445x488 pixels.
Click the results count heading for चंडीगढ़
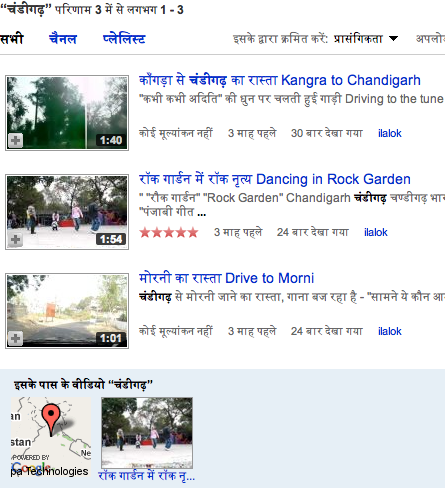pyautogui.click(x=92, y=9)
